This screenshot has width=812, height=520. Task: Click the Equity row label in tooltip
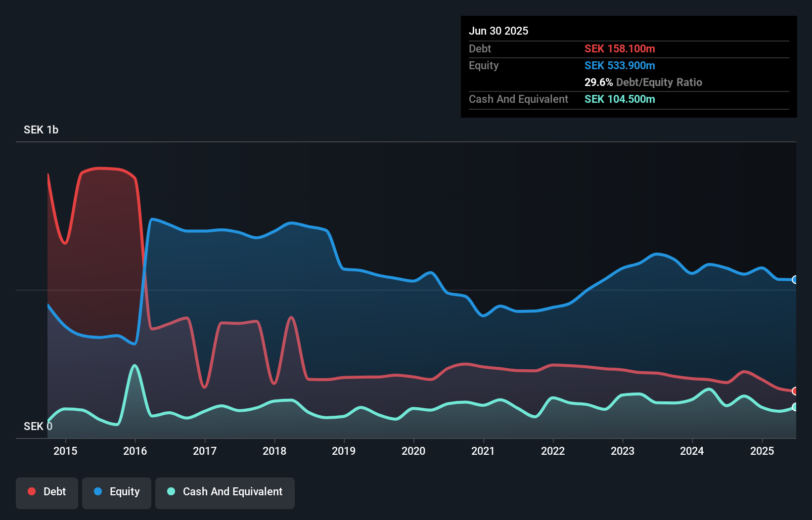click(484, 65)
